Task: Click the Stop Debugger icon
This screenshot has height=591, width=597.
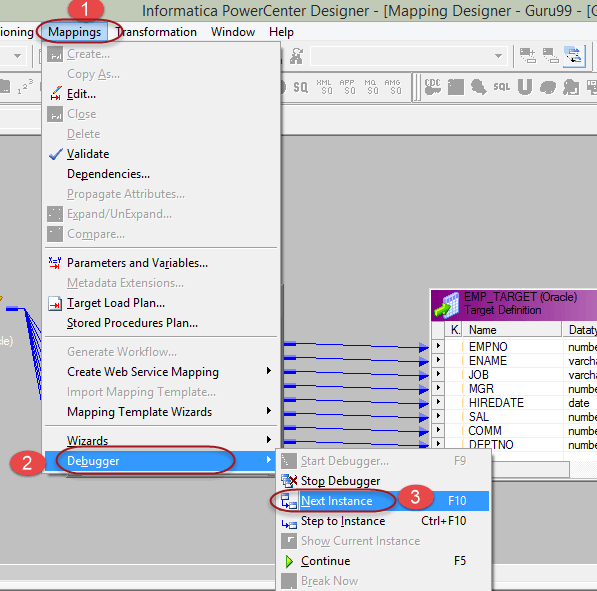Action: (289, 481)
